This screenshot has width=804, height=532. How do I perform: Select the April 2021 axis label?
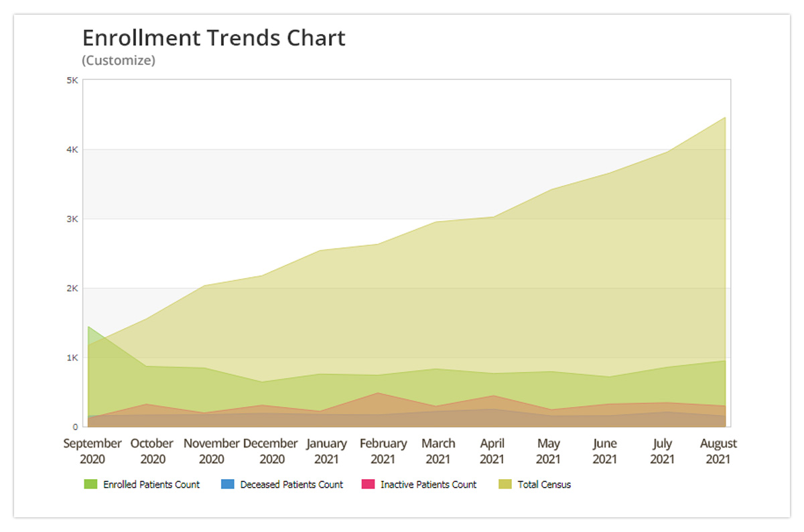point(492,451)
